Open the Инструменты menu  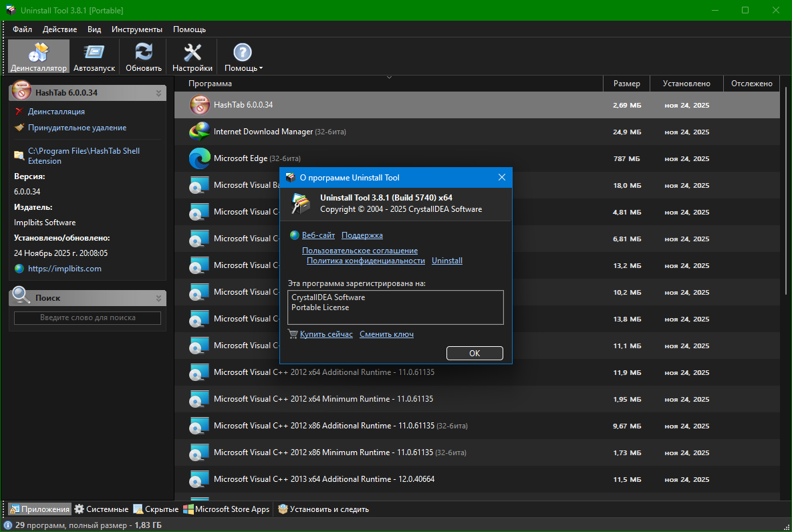coord(136,29)
